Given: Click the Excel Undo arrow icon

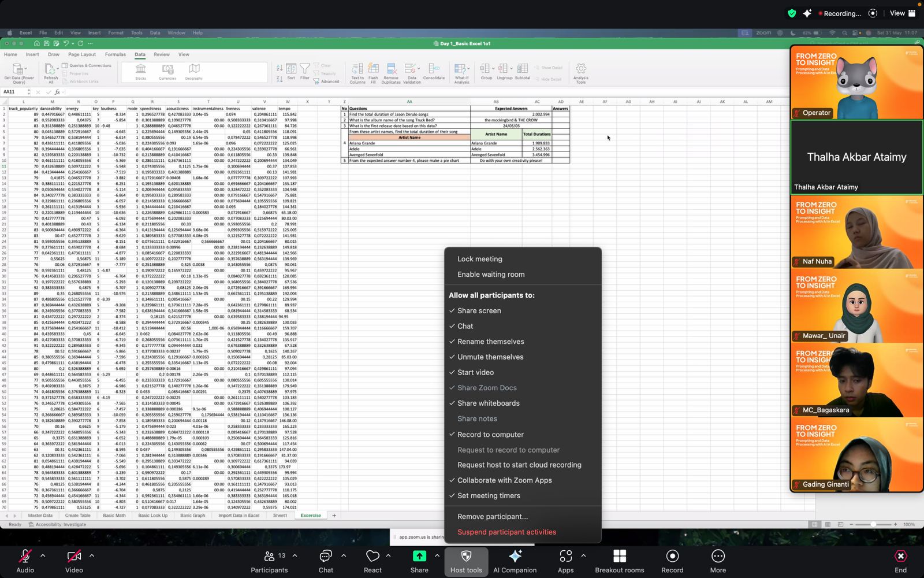Looking at the screenshot, I should point(66,43).
